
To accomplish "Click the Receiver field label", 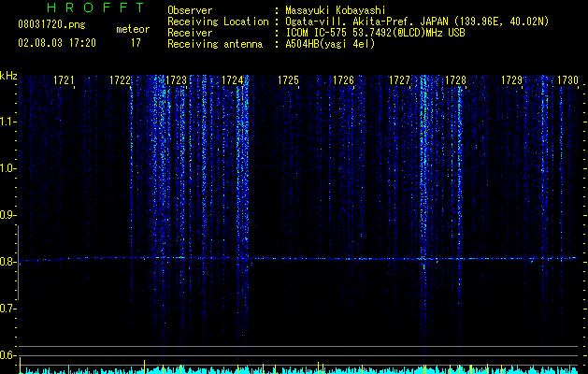I will [190, 33].
